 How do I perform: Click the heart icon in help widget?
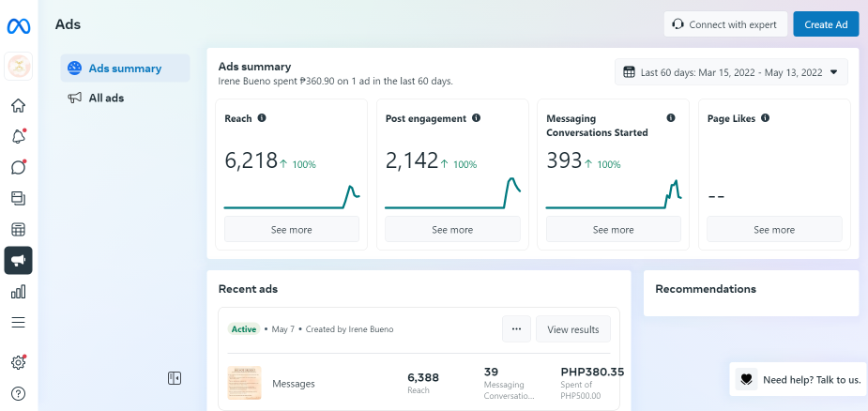click(x=746, y=379)
